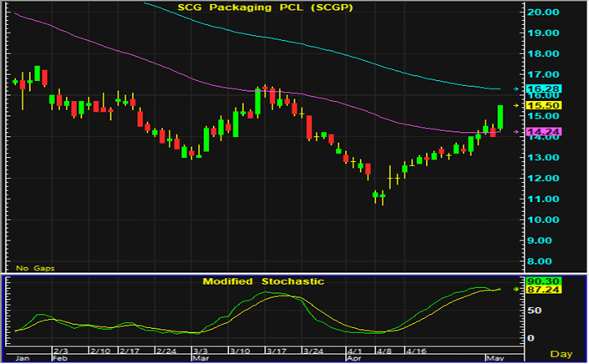The width and height of the screenshot is (589, 364).
Task: Click the Modified Stochastic indicator title
Action: click(x=263, y=281)
